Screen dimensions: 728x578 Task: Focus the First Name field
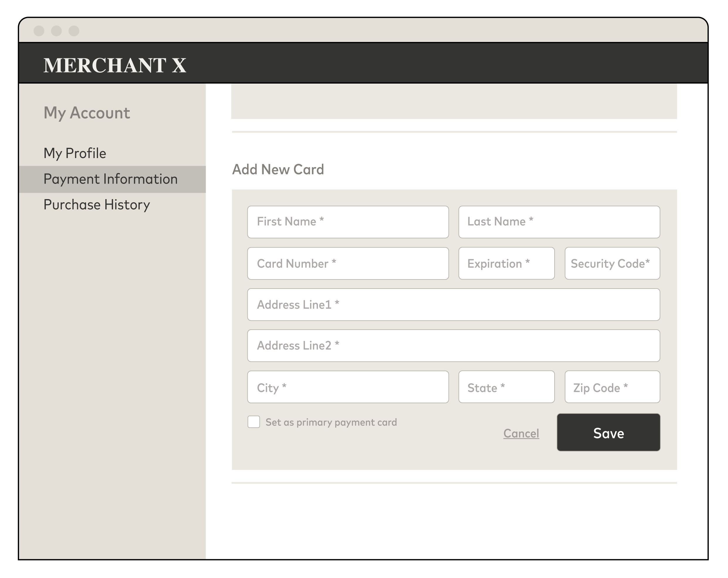click(x=348, y=222)
